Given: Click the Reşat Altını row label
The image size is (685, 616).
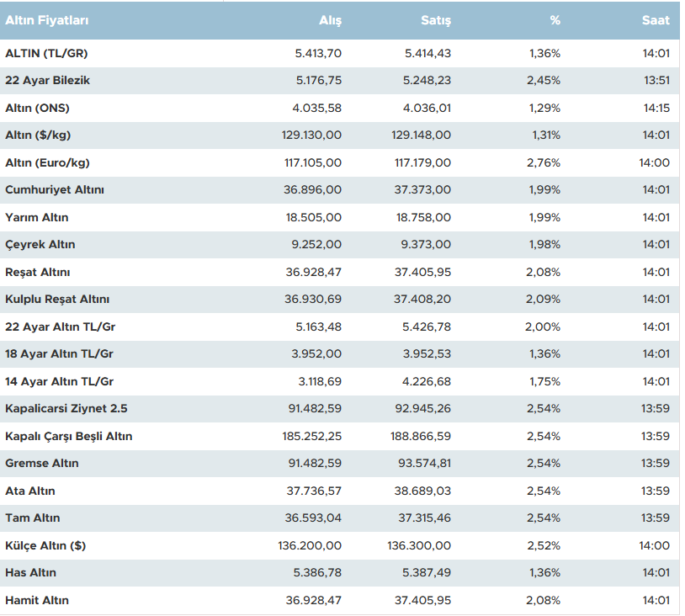Looking at the screenshot, I should [x=38, y=272].
